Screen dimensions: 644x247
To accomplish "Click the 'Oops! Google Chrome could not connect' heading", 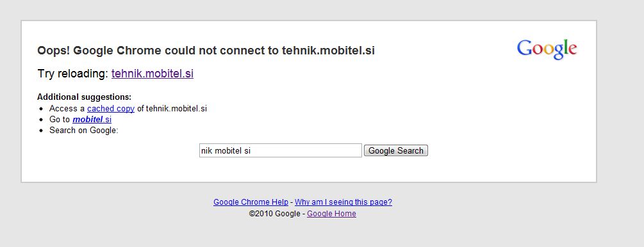I will (206, 51).
